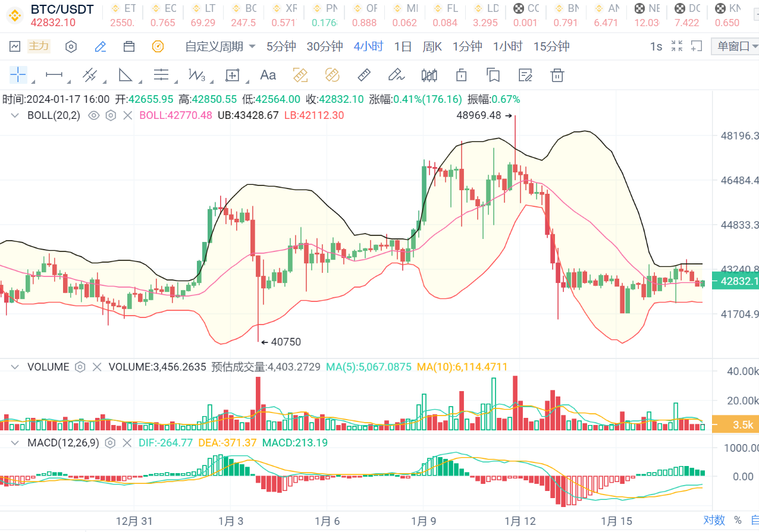Image resolution: width=759 pixels, height=532 pixels.
Task: Collapse the BOLL indicator chevron
Action: click(x=15, y=115)
